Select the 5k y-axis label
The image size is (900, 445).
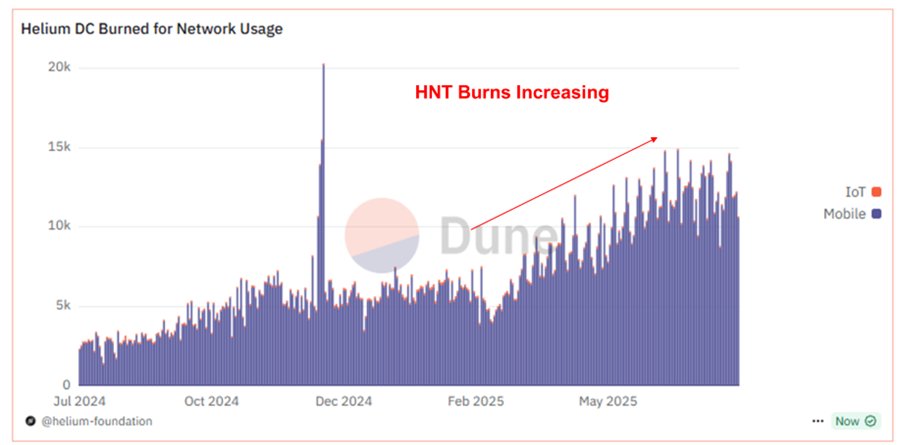click(62, 305)
